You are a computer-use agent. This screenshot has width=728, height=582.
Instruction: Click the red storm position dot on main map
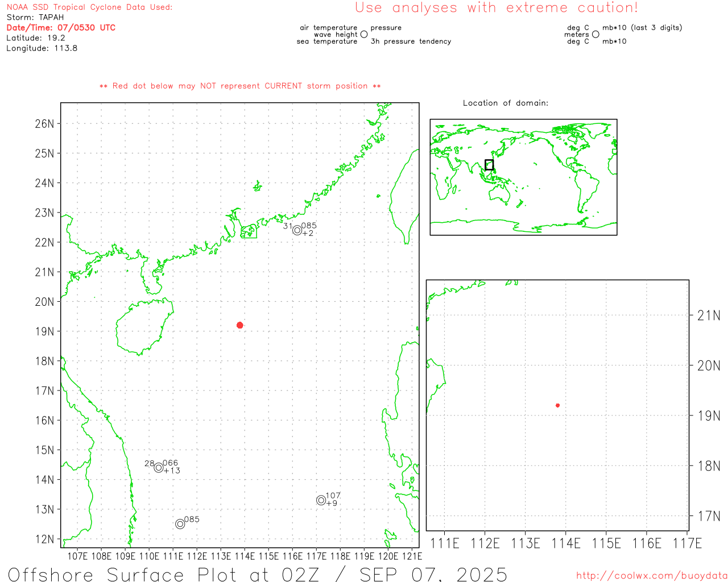pyautogui.click(x=240, y=325)
